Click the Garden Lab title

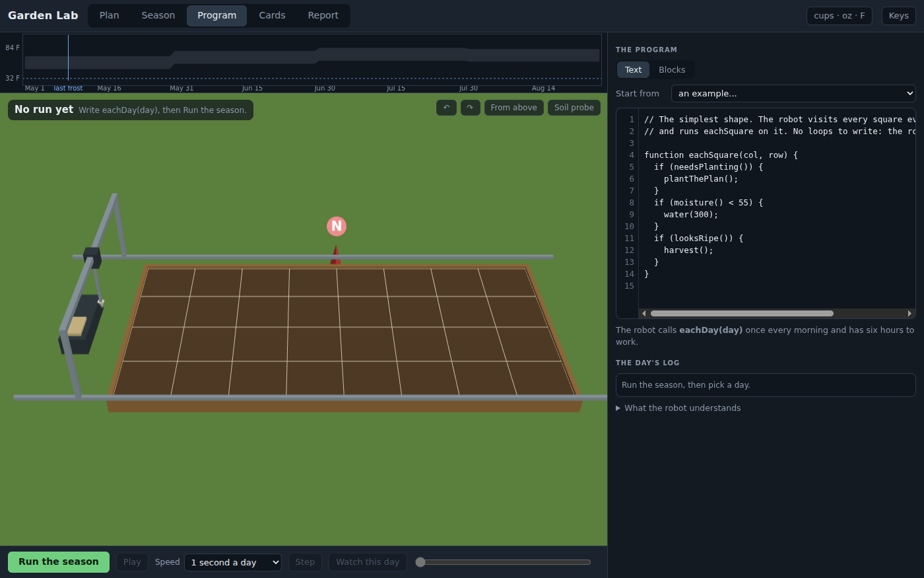point(43,16)
